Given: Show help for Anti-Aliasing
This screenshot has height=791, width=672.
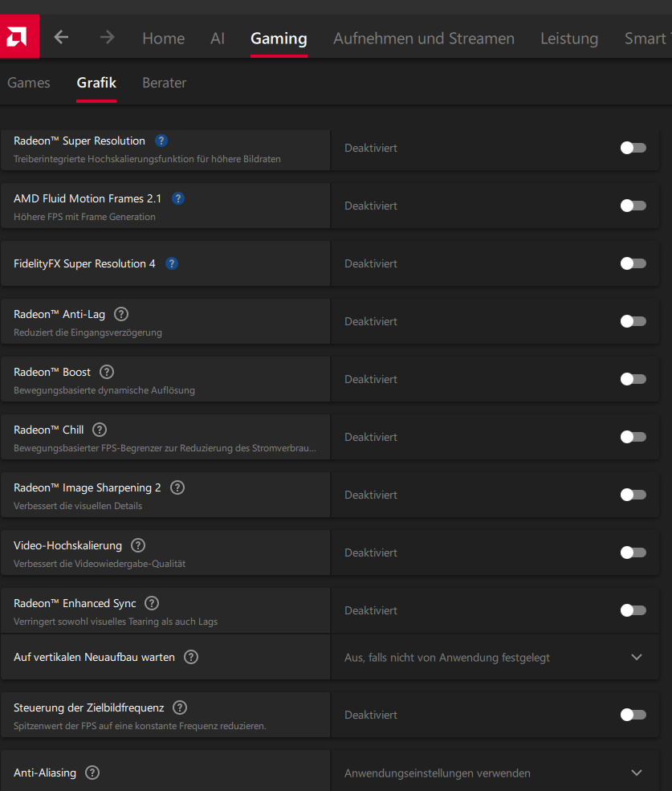Looking at the screenshot, I should [92, 773].
